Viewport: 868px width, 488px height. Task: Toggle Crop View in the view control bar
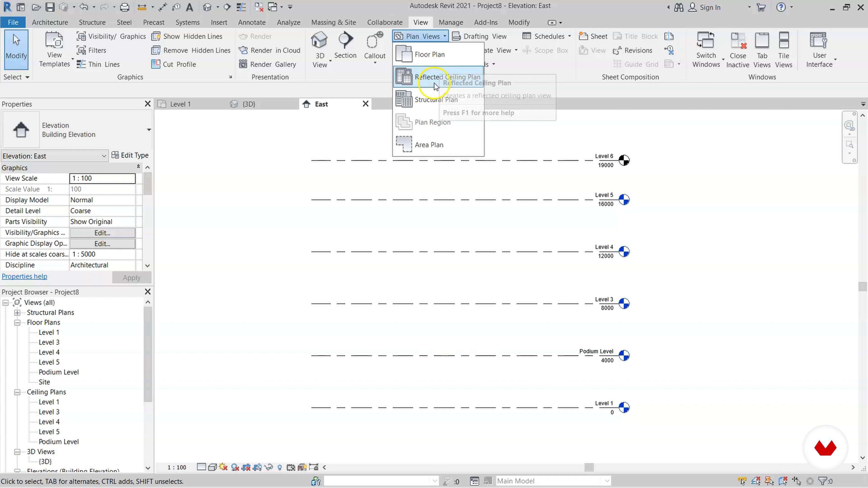[x=246, y=467]
